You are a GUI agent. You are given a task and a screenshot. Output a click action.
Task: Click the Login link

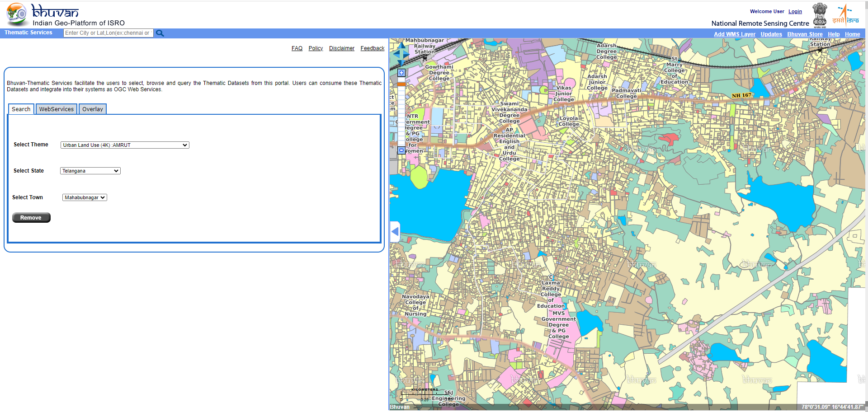(x=795, y=12)
